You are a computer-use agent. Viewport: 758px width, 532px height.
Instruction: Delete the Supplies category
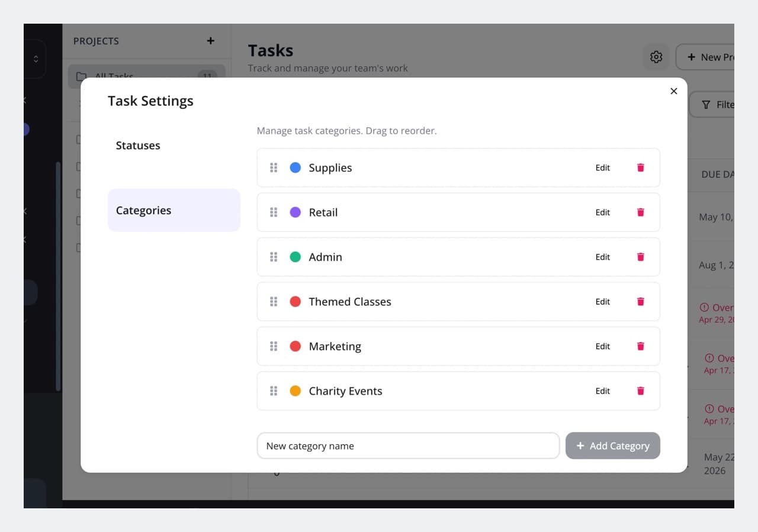[x=640, y=167]
